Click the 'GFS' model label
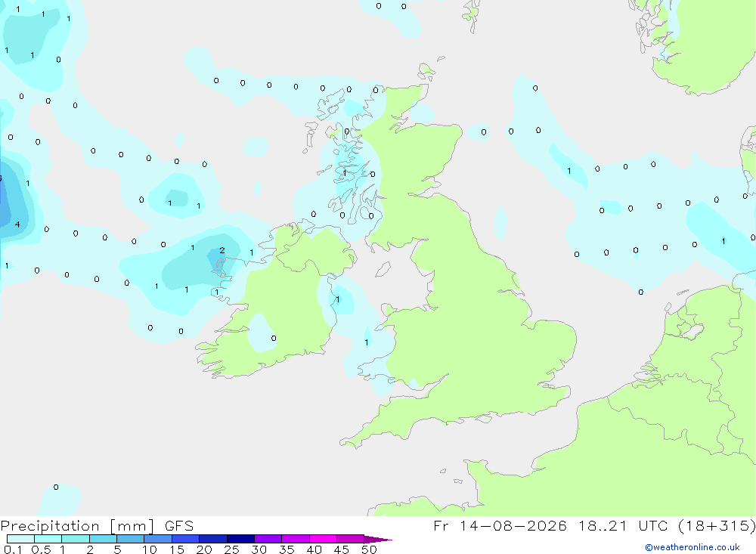Image resolution: width=756 pixels, height=554 pixels. coord(179,526)
